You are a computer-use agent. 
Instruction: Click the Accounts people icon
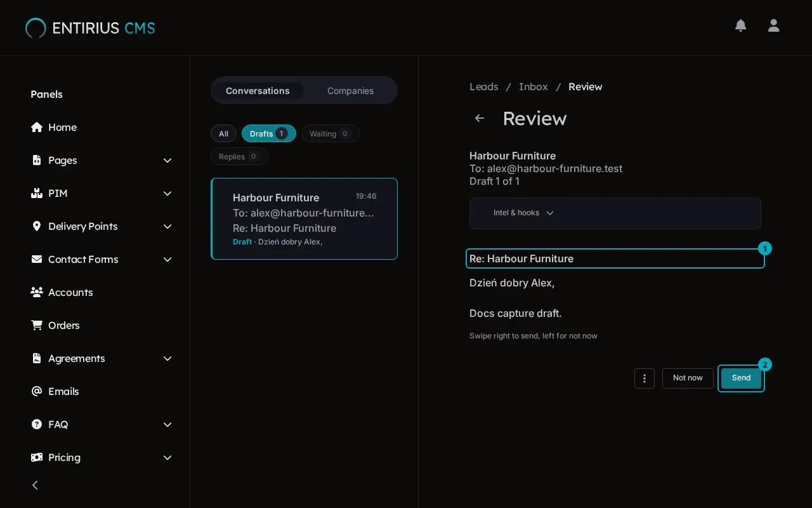37,292
